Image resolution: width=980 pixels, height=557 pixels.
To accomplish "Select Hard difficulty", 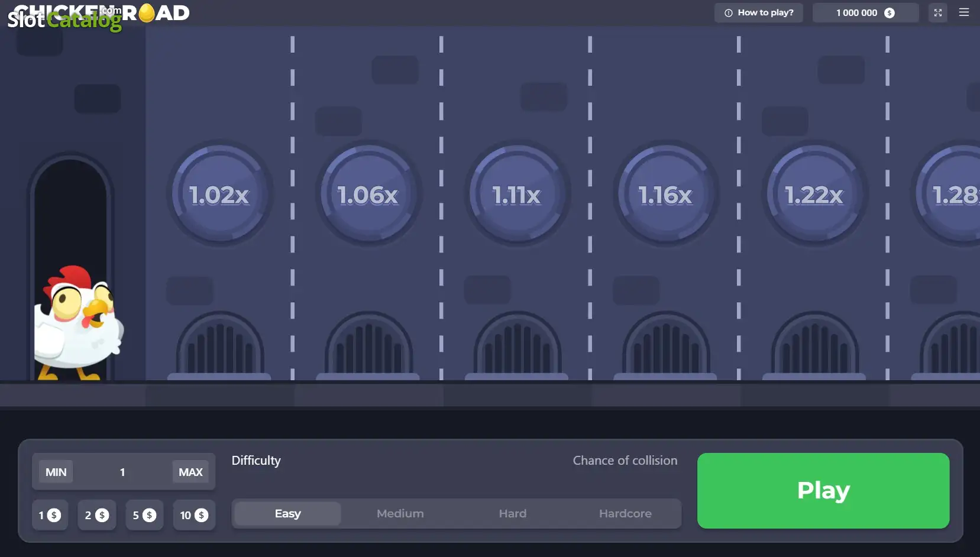I will pos(512,514).
